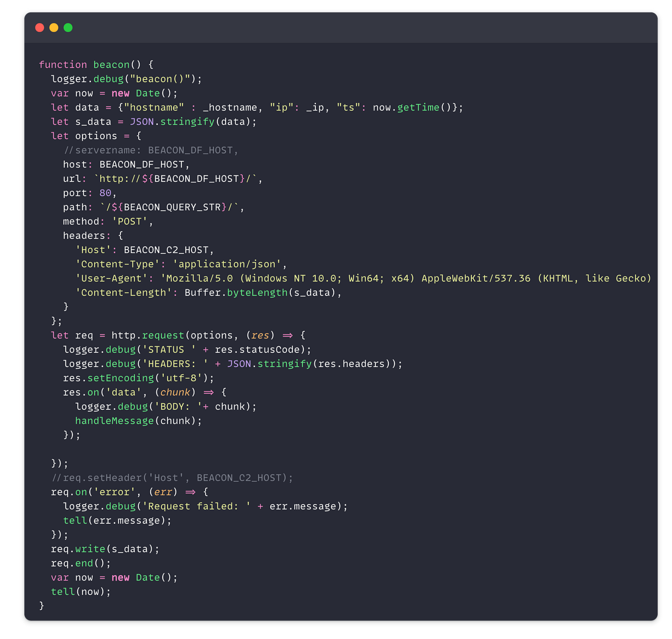
Task: Click the green maximize window dot
Action: tap(68, 28)
